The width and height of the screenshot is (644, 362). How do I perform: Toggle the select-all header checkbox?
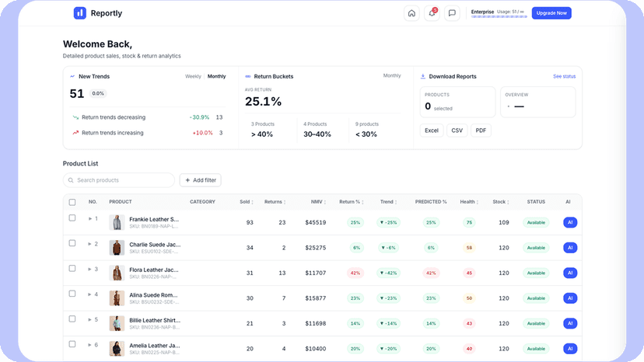click(72, 202)
